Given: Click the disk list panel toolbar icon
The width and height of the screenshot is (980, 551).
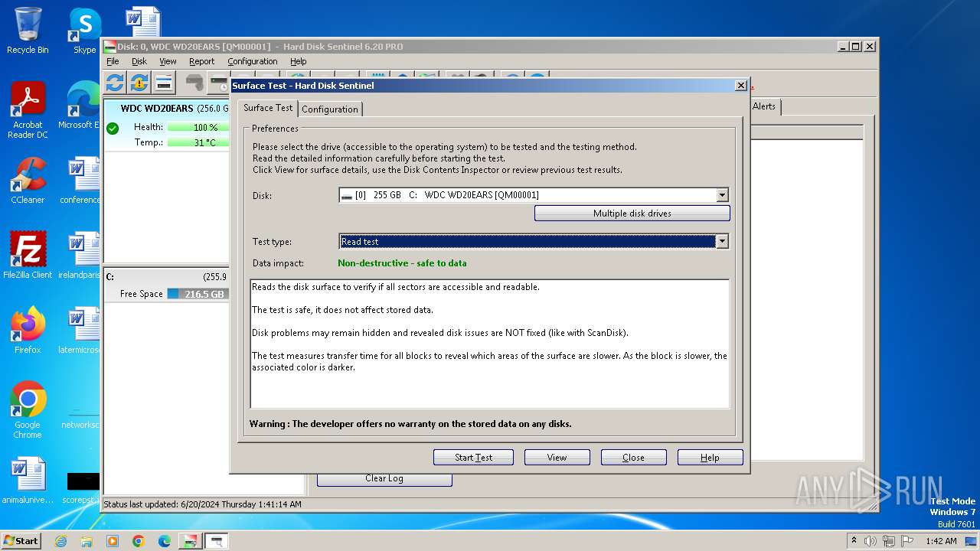Looking at the screenshot, I should [x=164, y=83].
